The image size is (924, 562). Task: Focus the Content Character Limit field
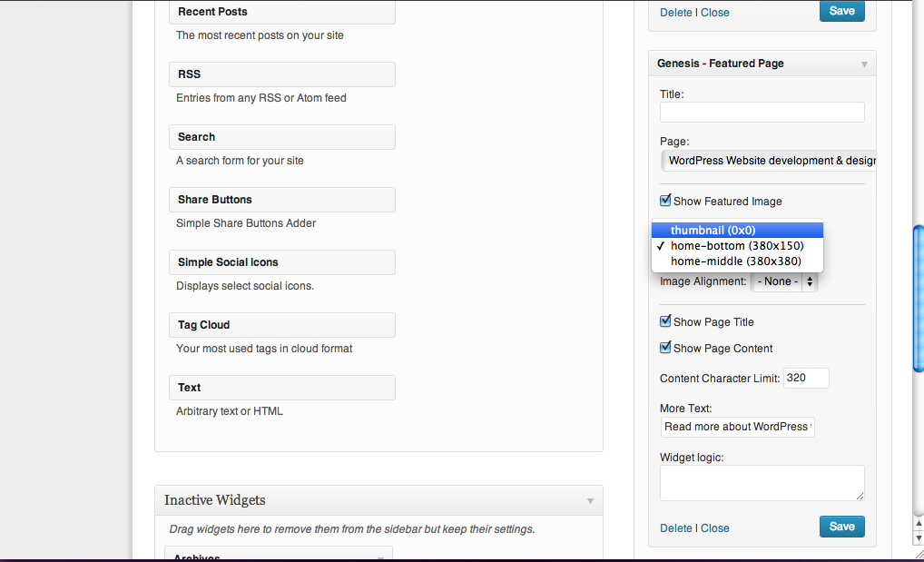pos(806,378)
